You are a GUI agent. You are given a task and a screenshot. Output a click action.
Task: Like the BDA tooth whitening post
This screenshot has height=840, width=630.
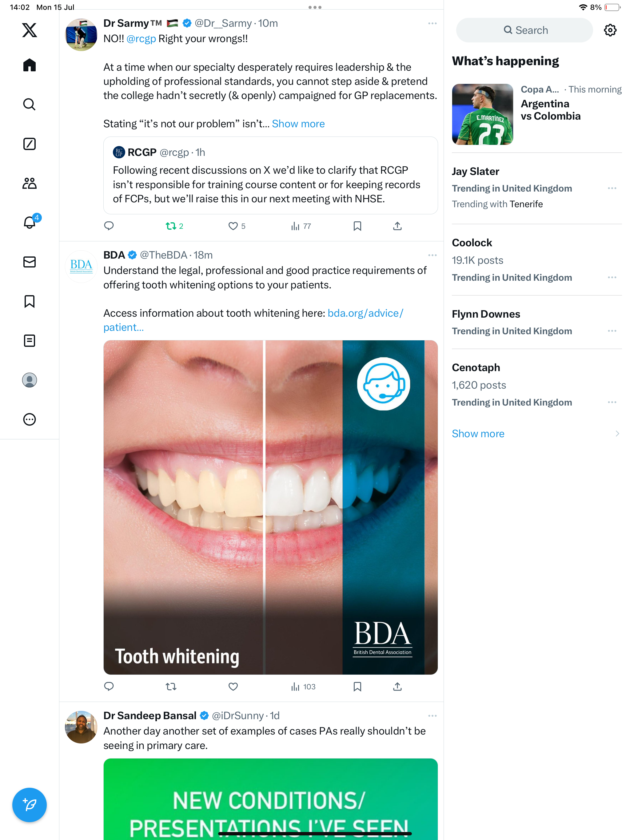(233, 687)
